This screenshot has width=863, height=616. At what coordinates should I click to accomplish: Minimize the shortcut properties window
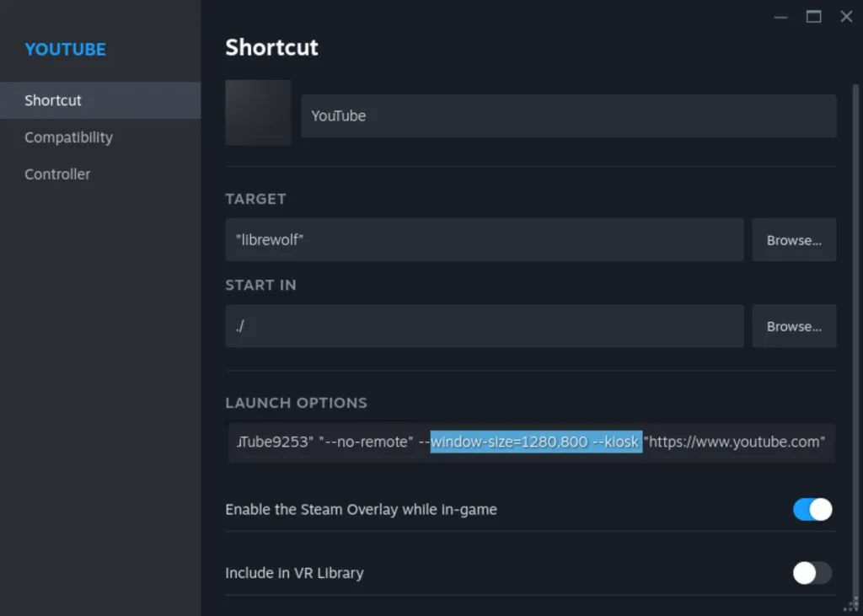coord(781,17)
